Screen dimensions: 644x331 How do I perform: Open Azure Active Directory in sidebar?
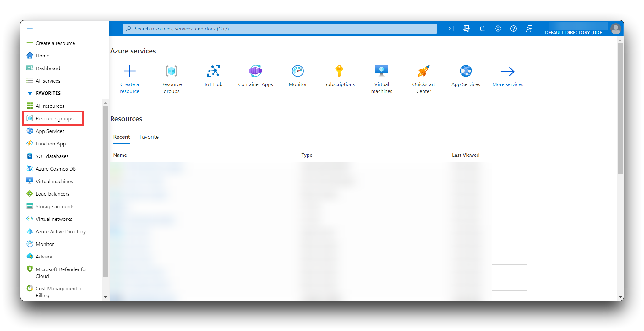(x=56, y=231)
